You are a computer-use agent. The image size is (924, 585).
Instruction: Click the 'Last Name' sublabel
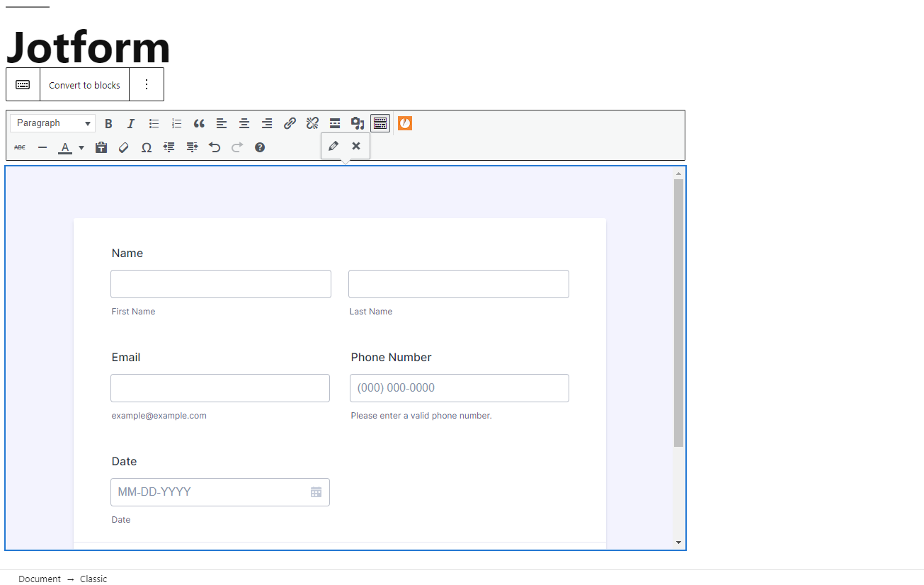[x=371, y=312]
